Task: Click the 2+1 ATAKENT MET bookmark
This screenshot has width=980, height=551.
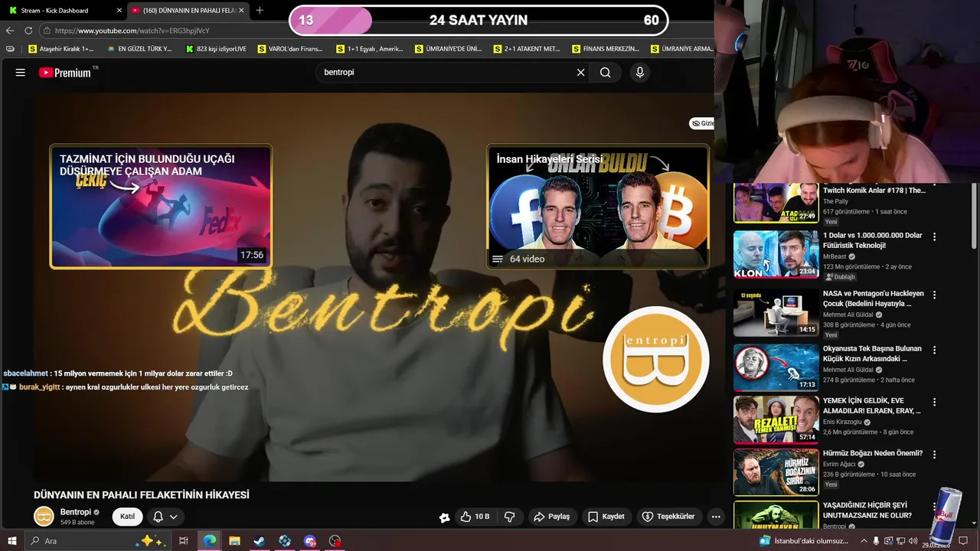Action: pos(526,49)
